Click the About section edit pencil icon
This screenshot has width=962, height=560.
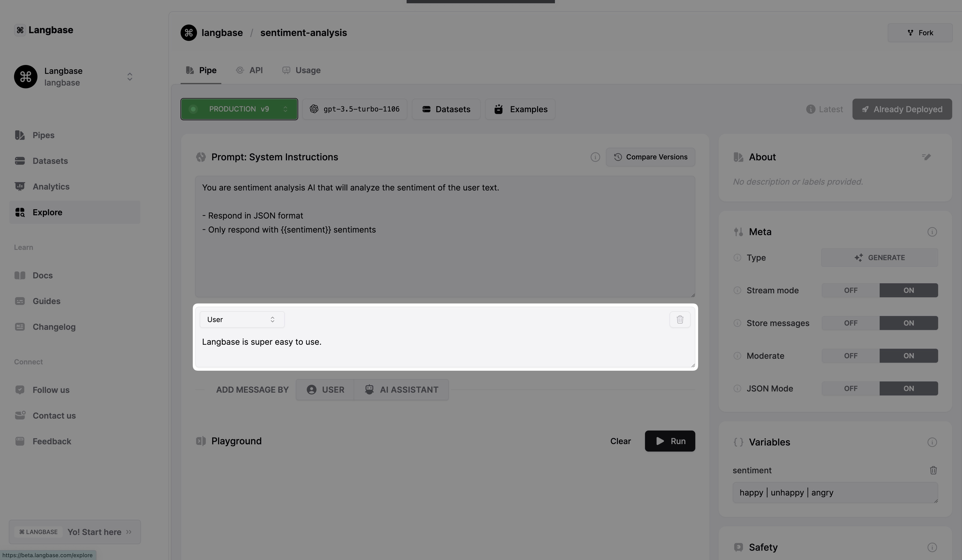click(x=926, y=157)
